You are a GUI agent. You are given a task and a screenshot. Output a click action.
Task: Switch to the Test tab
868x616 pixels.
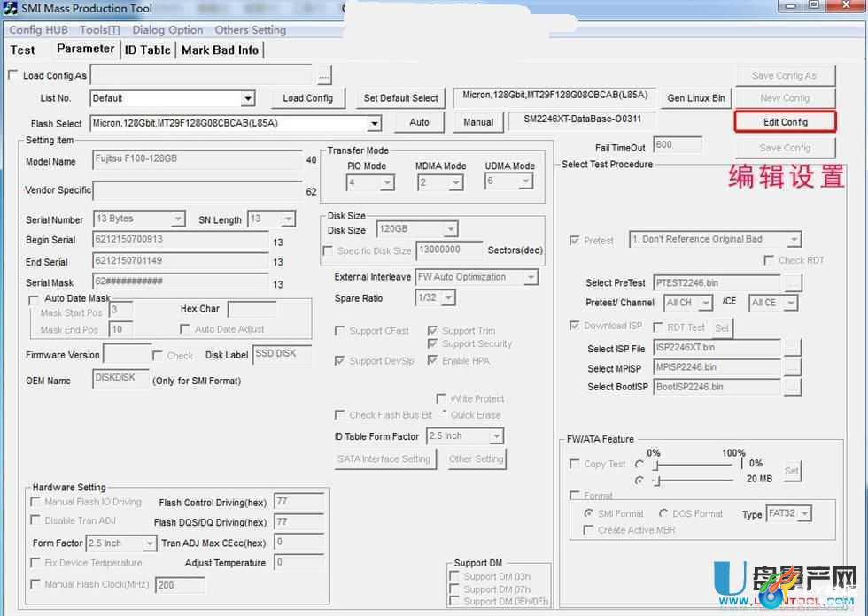pyautogui.click(x=23, y=50)
